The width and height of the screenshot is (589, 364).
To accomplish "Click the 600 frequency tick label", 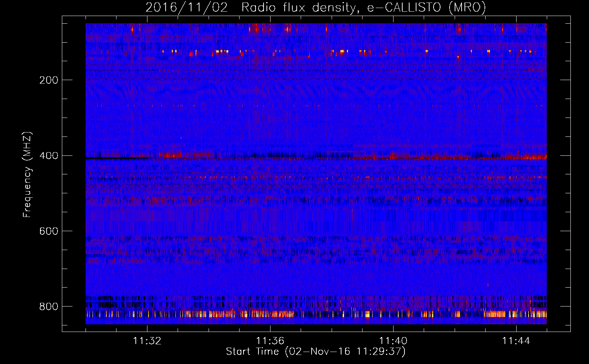I will click(x=48, y=232).
